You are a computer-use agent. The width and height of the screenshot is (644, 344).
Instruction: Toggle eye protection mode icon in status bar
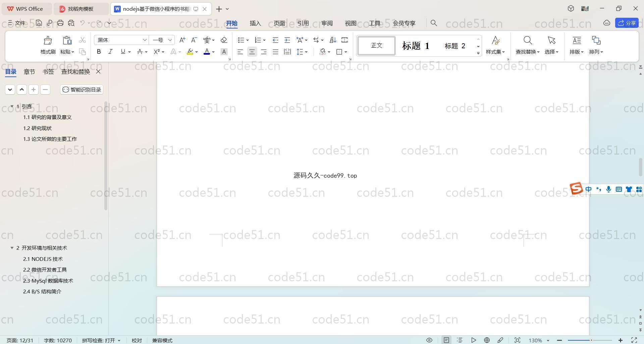429,340
